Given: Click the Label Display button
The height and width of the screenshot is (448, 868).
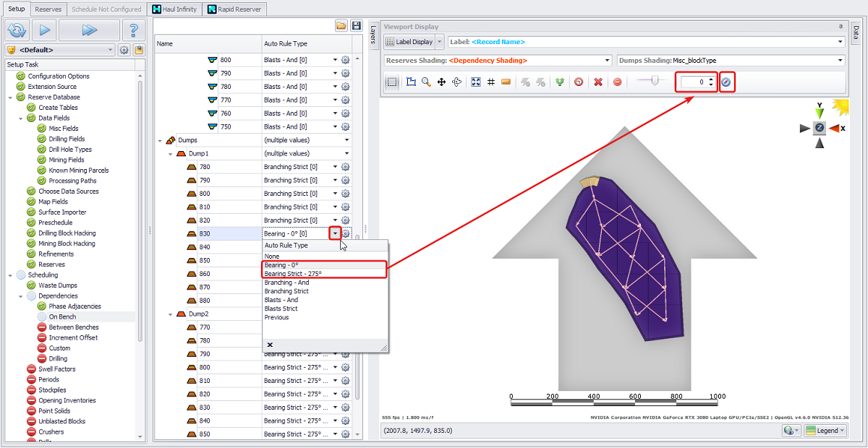Looking at the screenshot, I should (x=409, y=42).
